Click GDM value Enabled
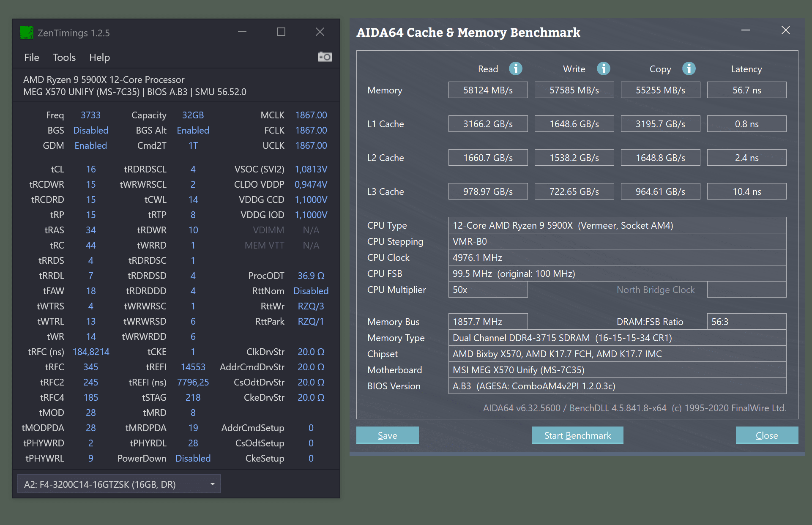Image resolution: width=812 pixels, height=525 pixels. [x=90, y=145]
